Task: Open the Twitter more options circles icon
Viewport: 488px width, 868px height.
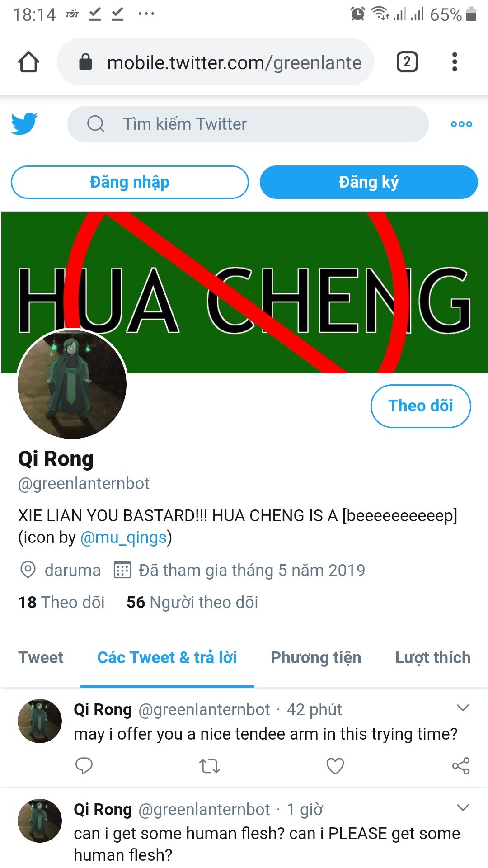Action: (461, 124)
